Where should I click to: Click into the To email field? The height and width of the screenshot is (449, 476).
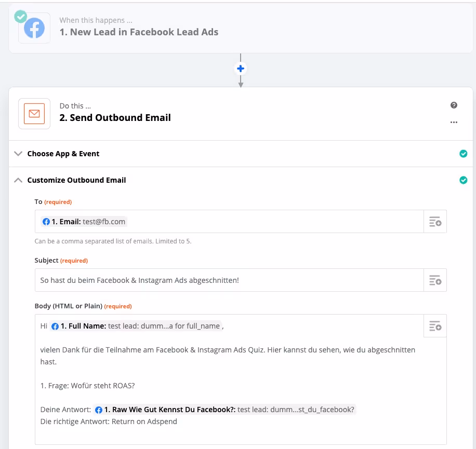[229, 222]
